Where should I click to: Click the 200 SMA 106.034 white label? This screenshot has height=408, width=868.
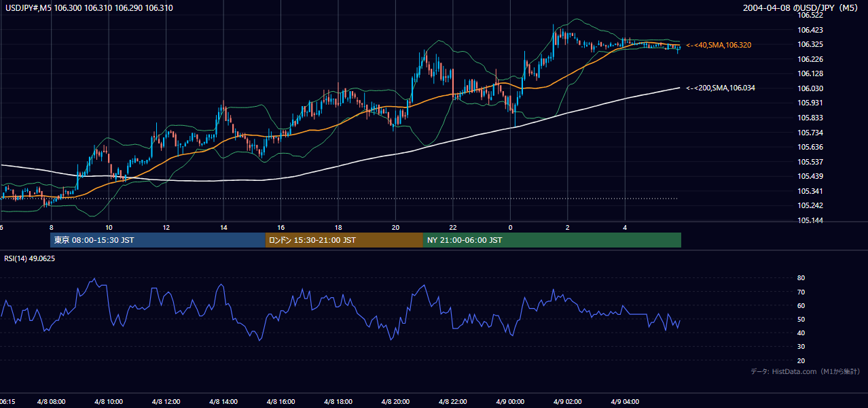(720, 88)
